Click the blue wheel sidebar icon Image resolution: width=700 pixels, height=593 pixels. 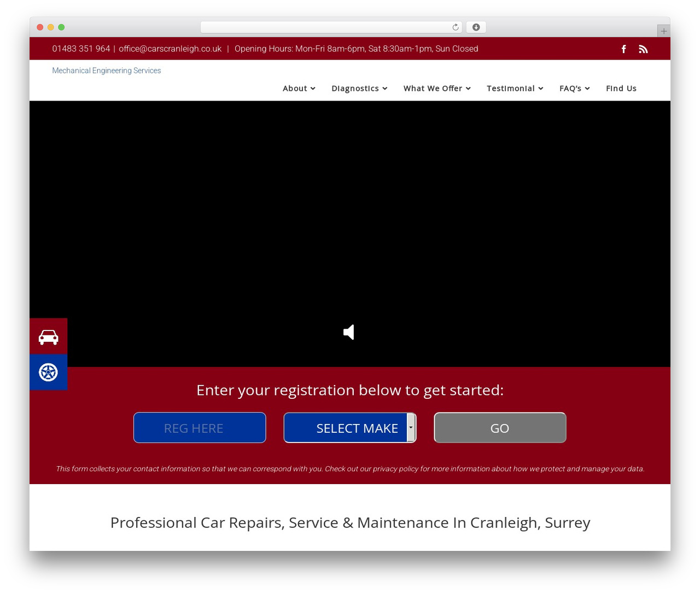coord(49,373)
